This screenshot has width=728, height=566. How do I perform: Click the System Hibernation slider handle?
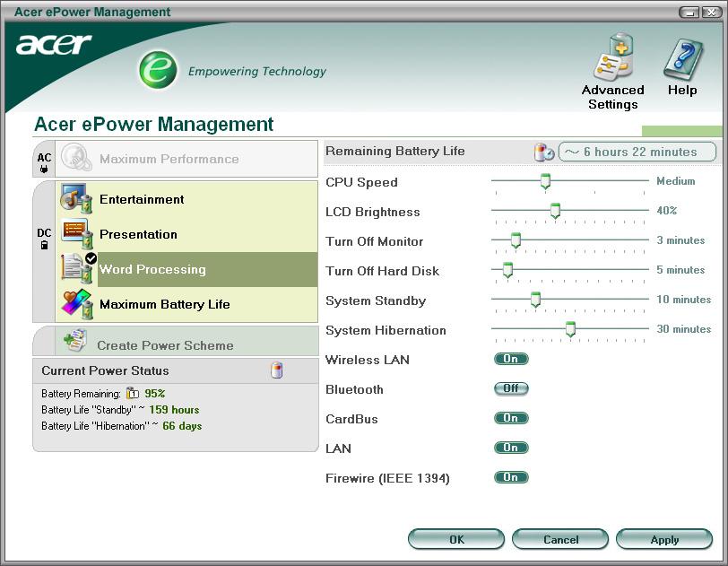pyautogui.click(x=570, y=329)
